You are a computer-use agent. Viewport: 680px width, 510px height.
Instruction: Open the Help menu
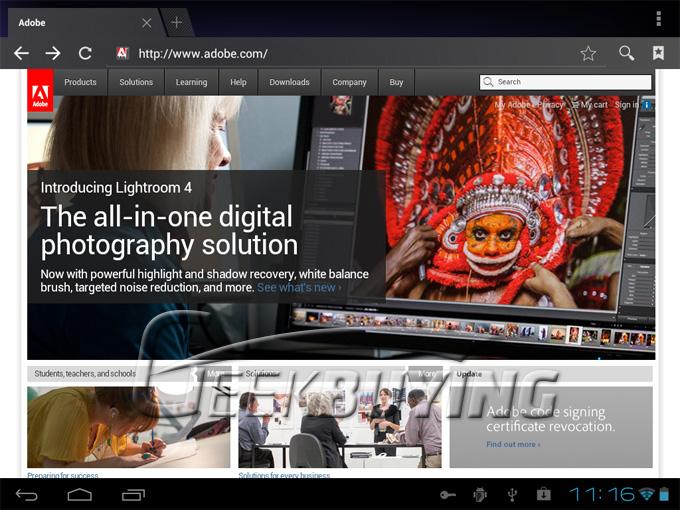tap(238, 82)
